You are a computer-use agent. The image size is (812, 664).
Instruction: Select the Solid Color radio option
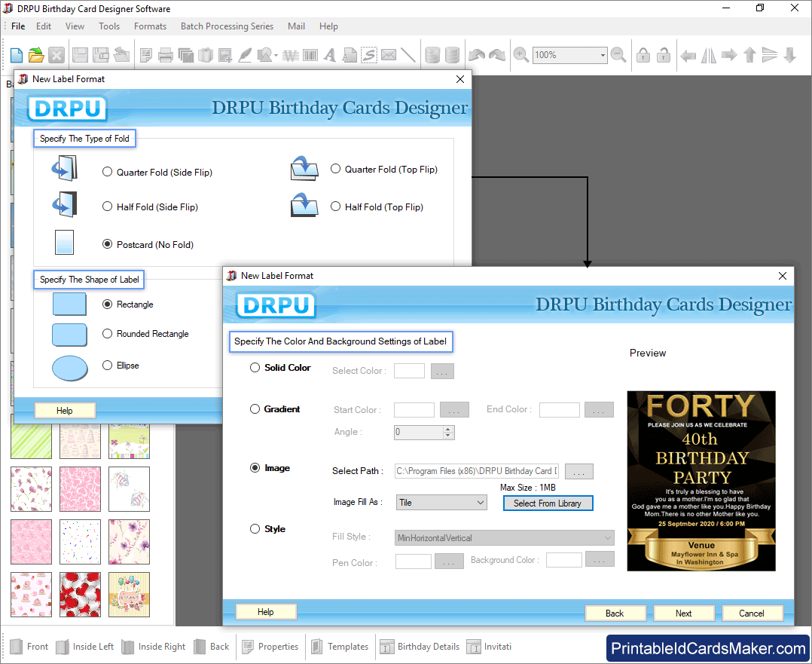(255, 368)
